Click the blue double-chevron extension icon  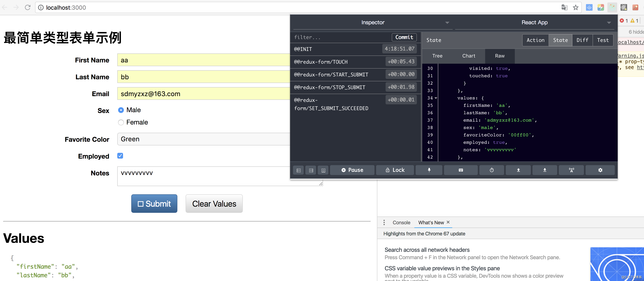pos(589,7)
